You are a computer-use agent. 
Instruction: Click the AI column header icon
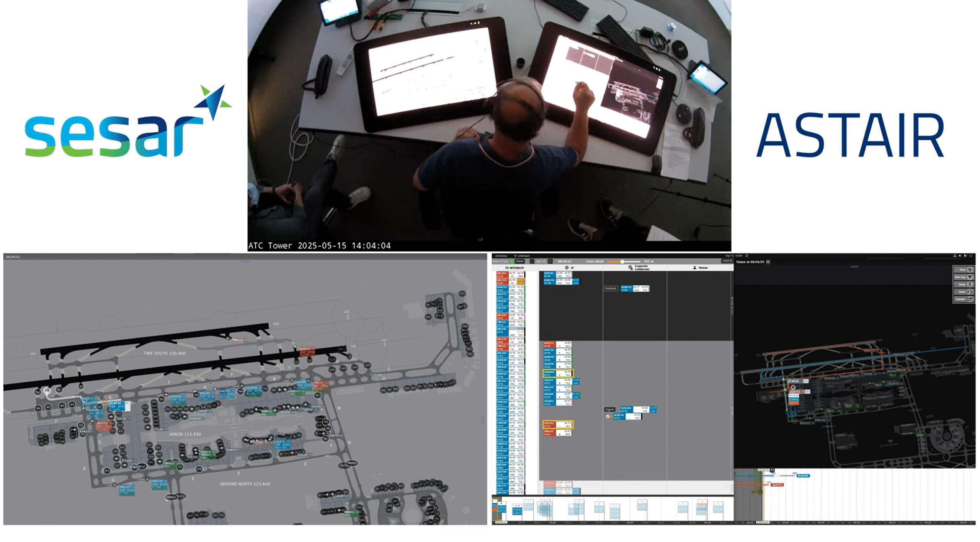click(x=567, y=268)
